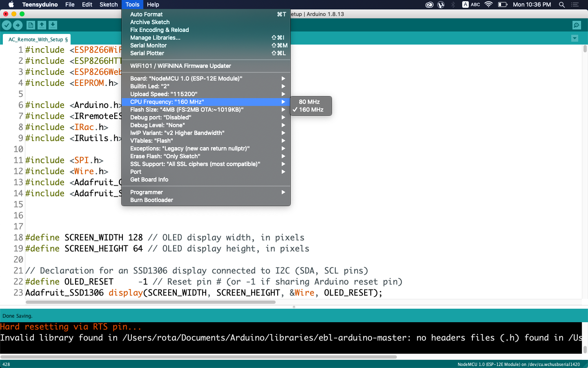Screen dimensions: 588x368
Task: Highlight CPU Frequency 160 MHz menu item
Action: [206, 102]
